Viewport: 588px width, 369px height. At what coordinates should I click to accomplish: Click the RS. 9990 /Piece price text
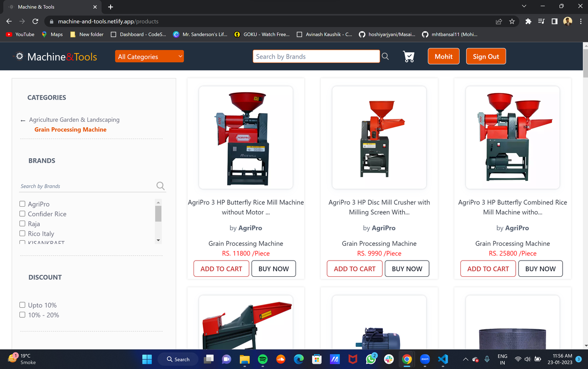[379, 253]
